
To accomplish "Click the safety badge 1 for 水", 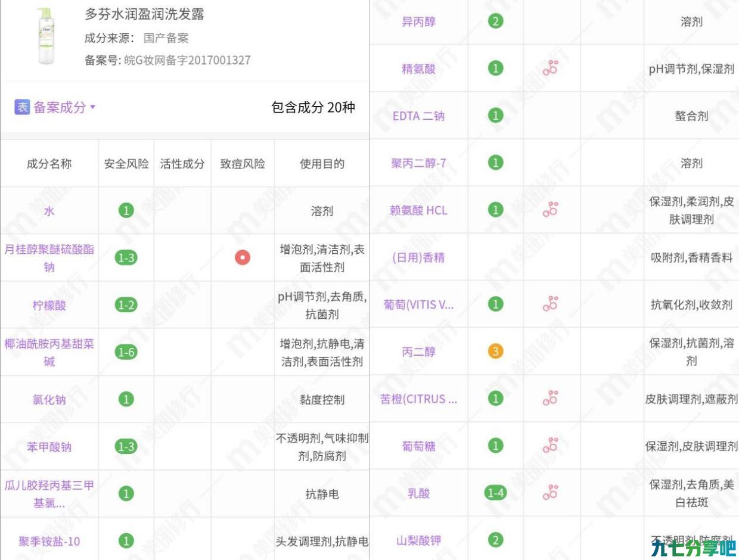I will 126,210.
